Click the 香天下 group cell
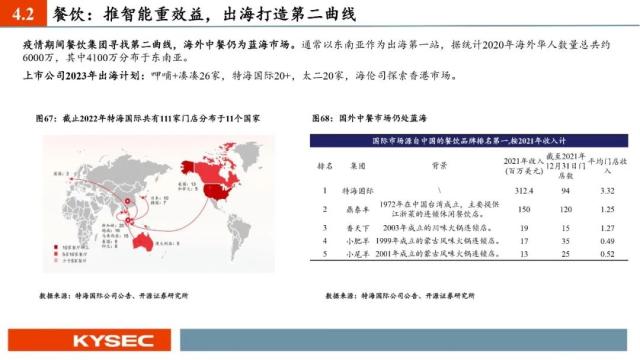 [358, 229]
